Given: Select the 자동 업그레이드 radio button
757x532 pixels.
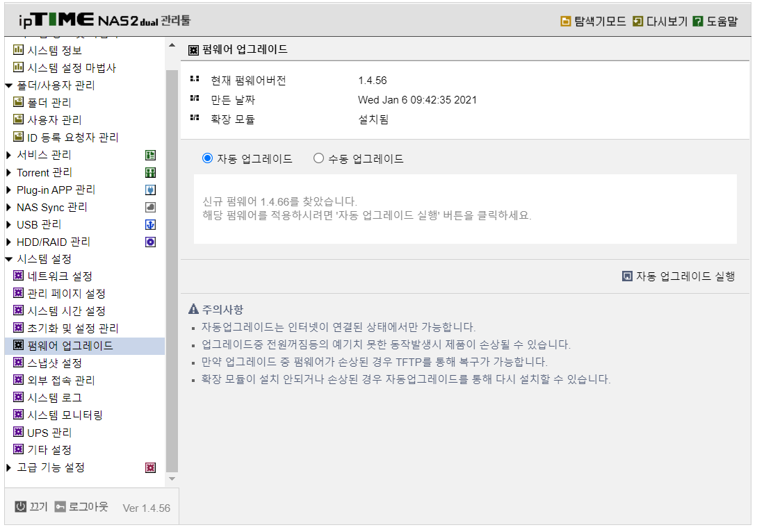Looking at the screenshot, I should click(x=208, y=158).
